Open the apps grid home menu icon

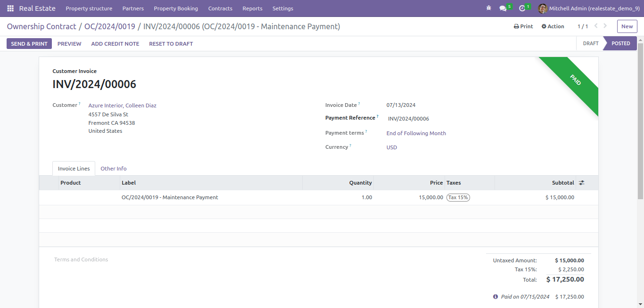click(x=10, y=8)
